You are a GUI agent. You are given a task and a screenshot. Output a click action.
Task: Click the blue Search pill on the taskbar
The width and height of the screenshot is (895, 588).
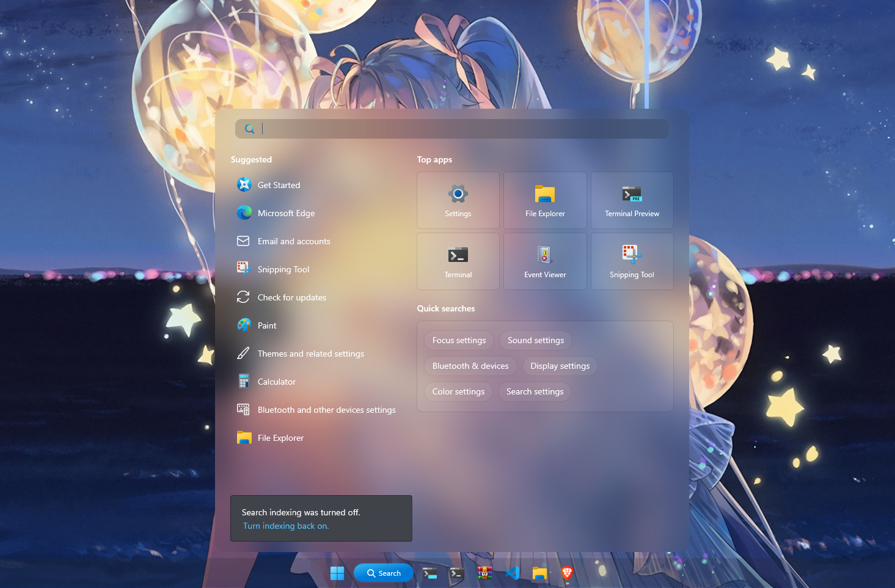point(384,573)
